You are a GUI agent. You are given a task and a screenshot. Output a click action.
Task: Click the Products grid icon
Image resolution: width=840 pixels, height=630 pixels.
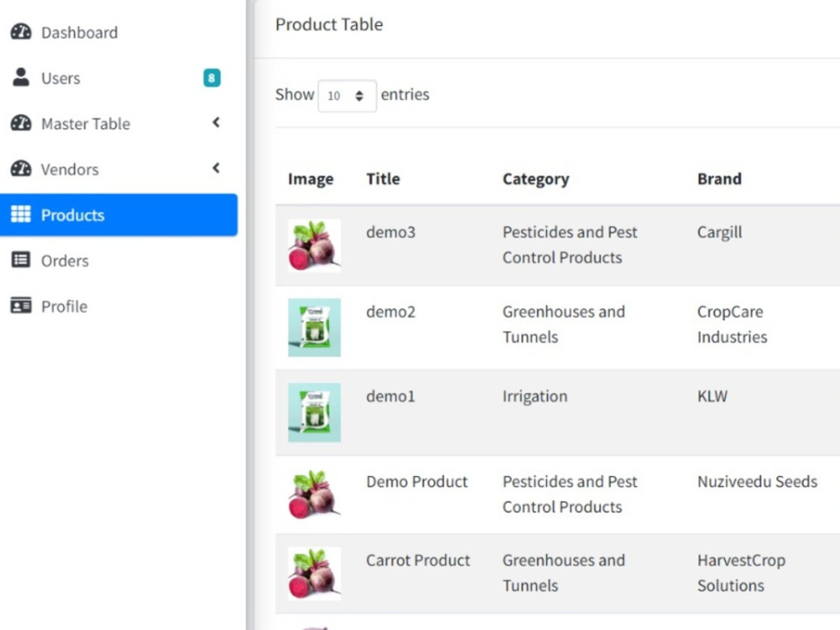21,214
